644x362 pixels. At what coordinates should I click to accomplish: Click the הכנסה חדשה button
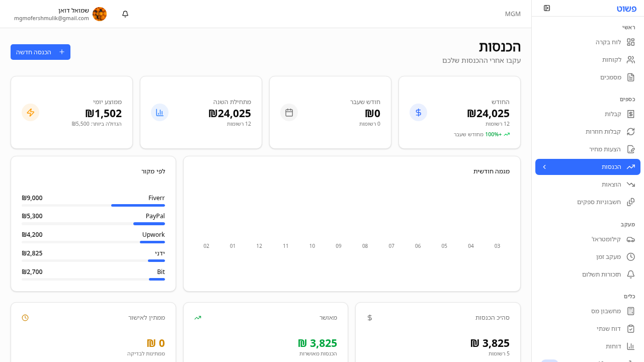point(40,52)
